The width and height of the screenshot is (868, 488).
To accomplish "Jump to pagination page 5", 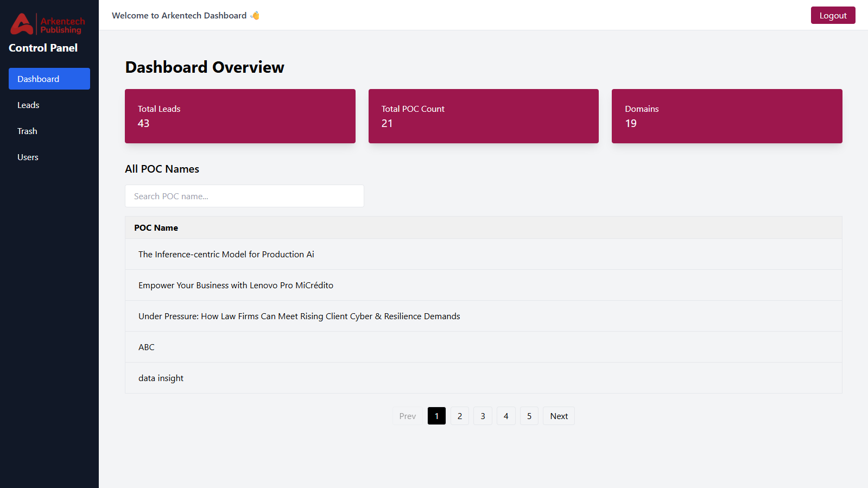I will click(529, 416).
